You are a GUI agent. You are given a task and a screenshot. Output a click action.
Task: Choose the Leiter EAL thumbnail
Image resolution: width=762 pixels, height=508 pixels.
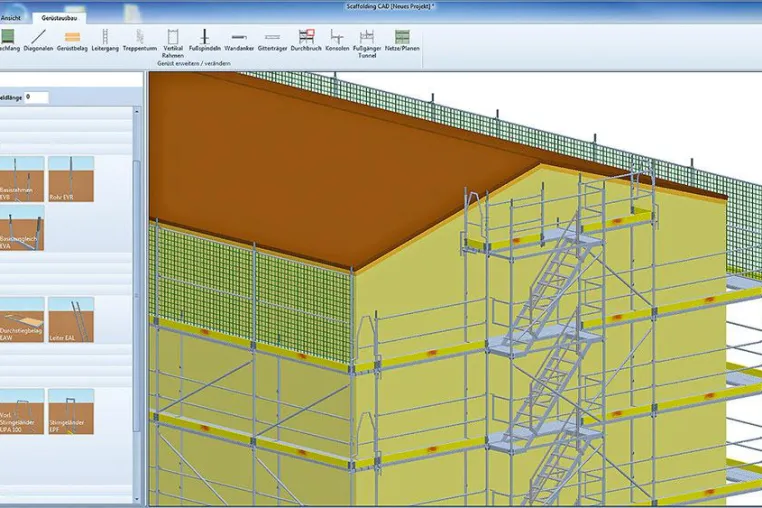(71, 320)
